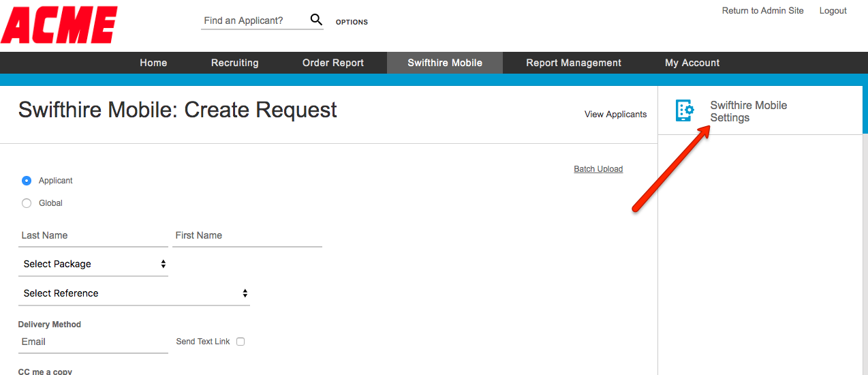Open the Select Package dropdown
Image resolution: width=868 pixels, height=375 pixels.
[x=93, y=264]
